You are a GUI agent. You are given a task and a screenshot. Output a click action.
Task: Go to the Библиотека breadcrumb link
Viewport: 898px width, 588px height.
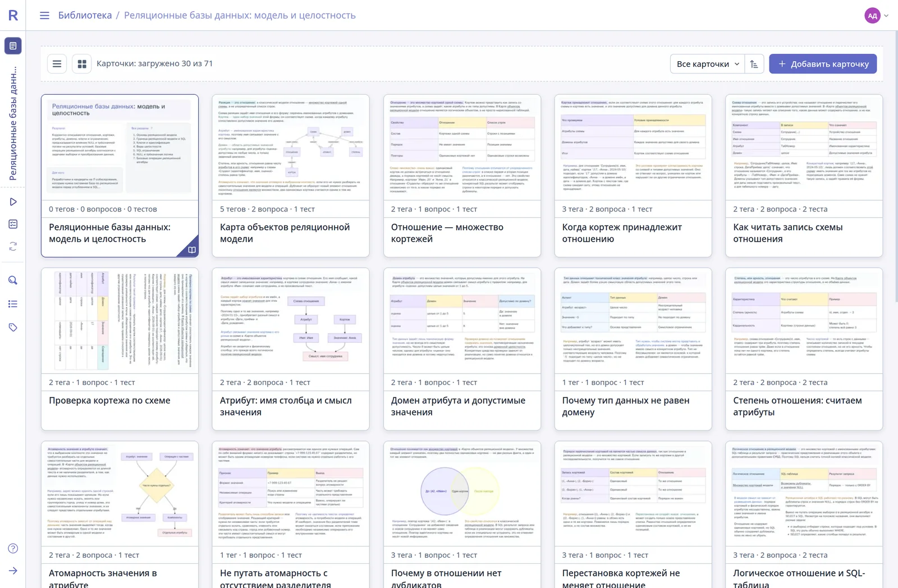point(85,15)
